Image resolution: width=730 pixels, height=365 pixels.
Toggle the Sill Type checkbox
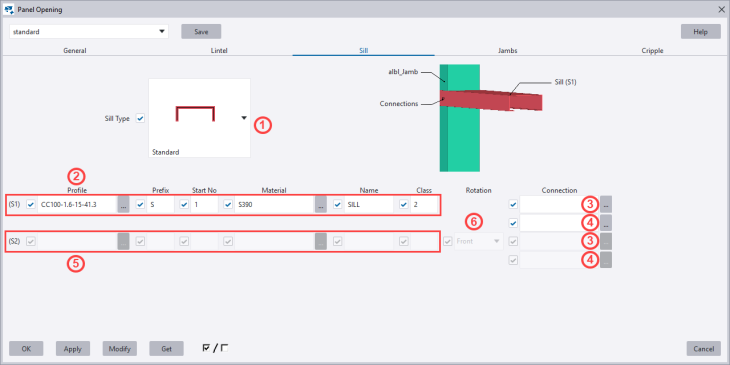(140, 118)
